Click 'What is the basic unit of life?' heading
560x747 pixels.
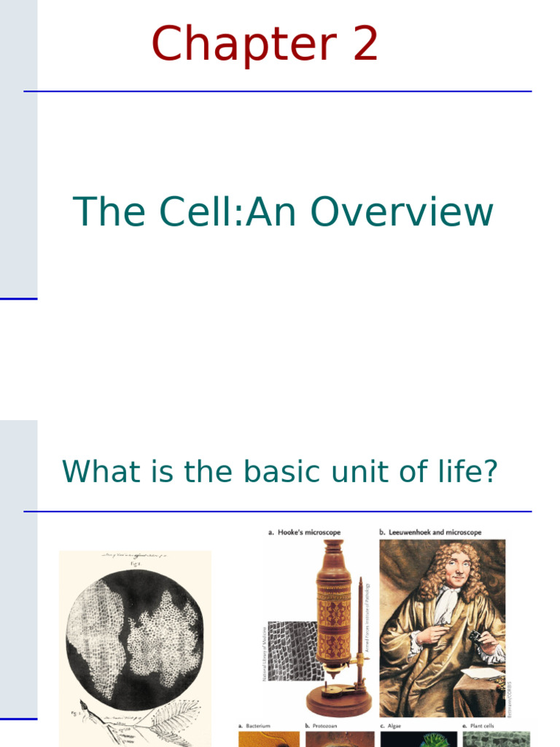tap(279, 472)
